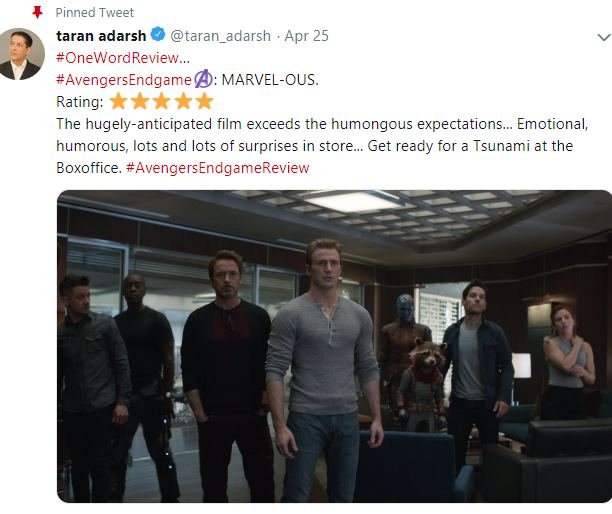
Task: Click the first gold rating star
Action: (118, 101)
